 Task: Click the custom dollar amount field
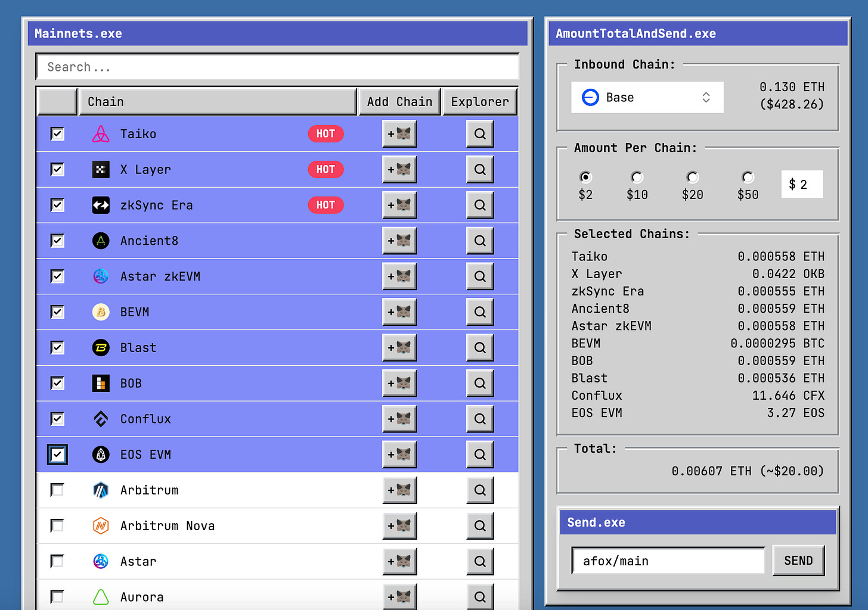click(802, 185)
